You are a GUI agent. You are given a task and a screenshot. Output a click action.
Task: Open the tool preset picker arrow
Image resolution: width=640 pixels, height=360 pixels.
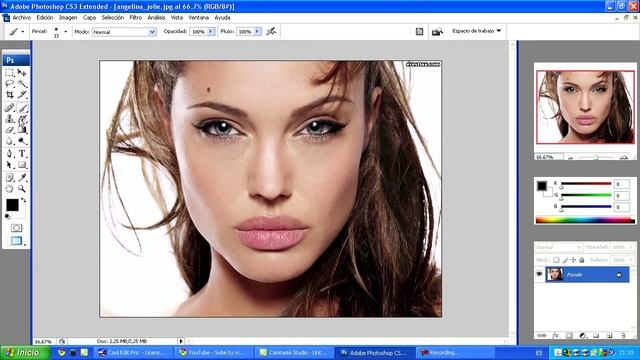(23, 32)
